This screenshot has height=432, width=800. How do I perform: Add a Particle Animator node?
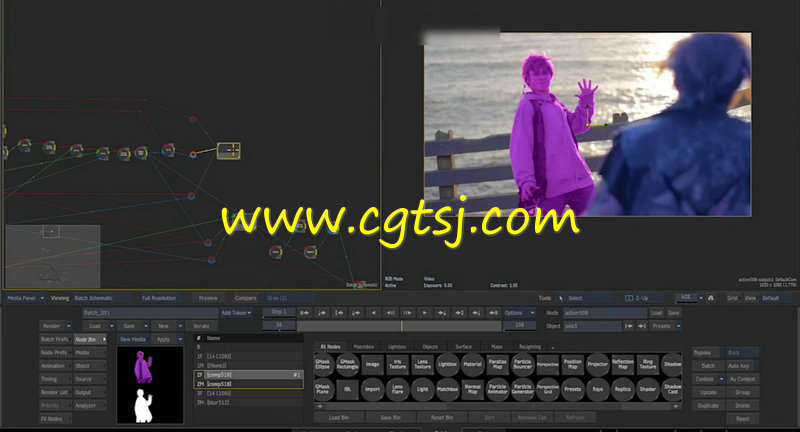coord(497,389)
